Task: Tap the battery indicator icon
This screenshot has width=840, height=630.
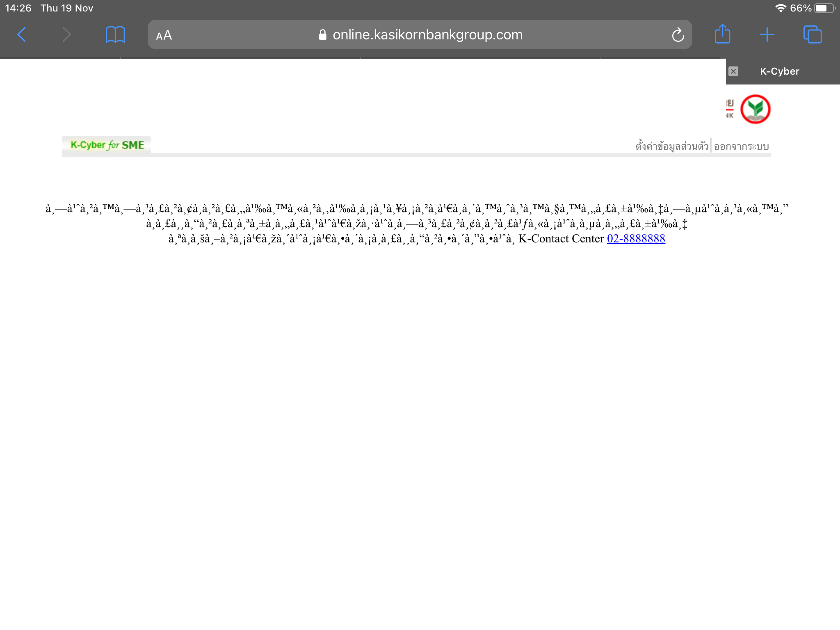Action: point(824,8)
